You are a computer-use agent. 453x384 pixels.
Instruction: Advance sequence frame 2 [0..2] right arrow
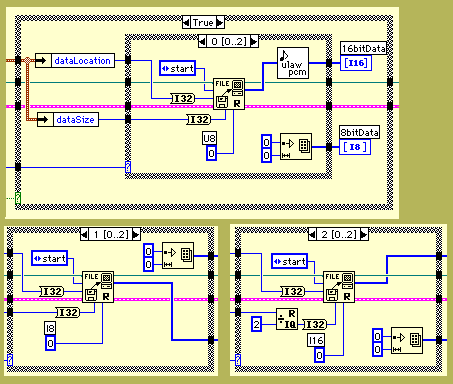click(364, 235)
